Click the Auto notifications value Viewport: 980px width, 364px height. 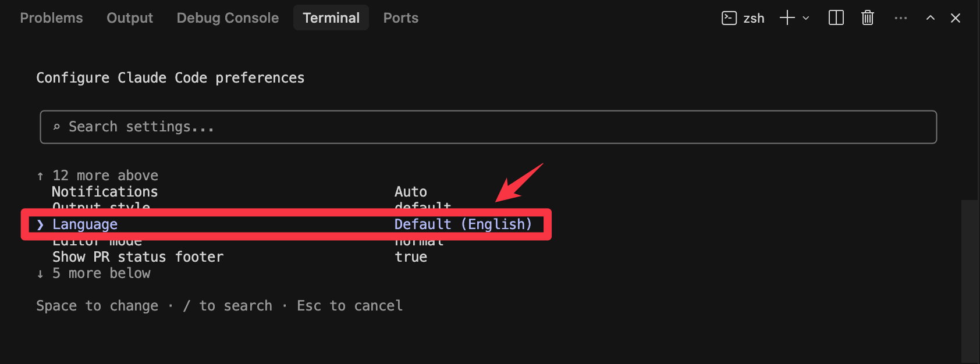(x=411, y=192)
